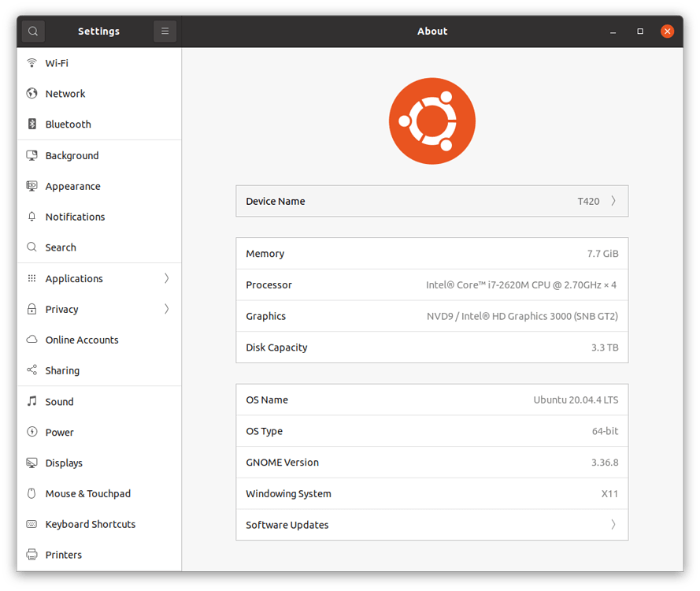Image resolution: width=700 pixels, height=591 pixels.
Task: Click the Sound music note icon
Action: (32, 401)
